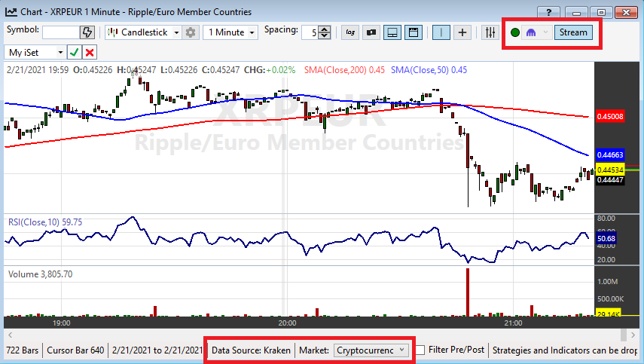
Task: Toggle logarithmic scale button
Action: [x=350, y=32]
